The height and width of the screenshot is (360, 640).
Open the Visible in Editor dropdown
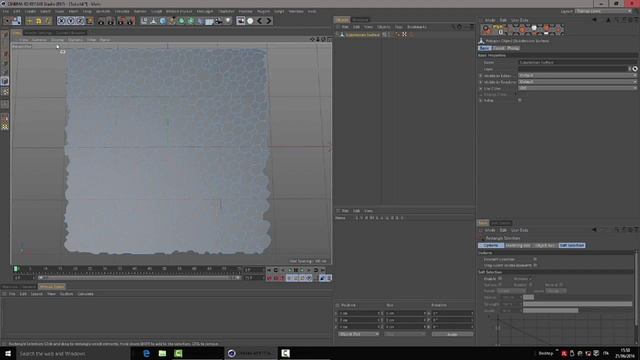(x=578, y=76)
